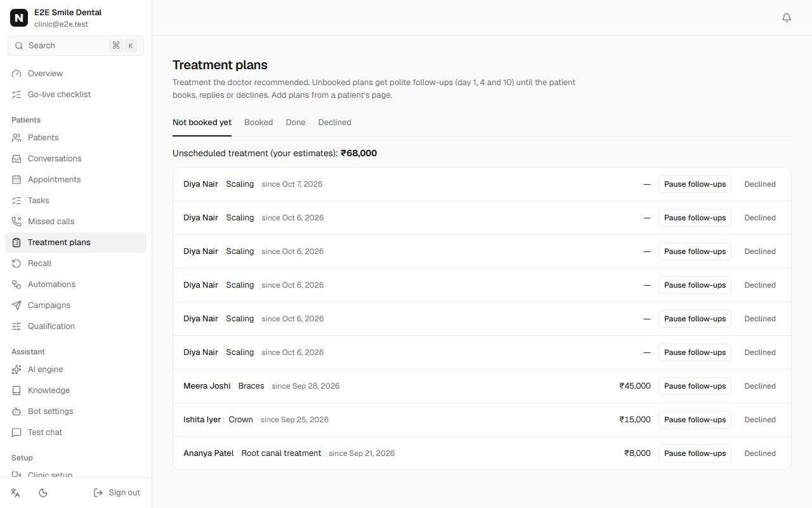Click the AI engine sparkle icon

pos(16,370)
